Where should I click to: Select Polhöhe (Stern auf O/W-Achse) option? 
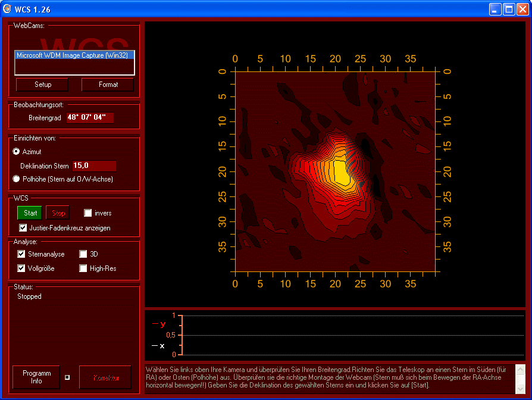[x=17, y=179]
